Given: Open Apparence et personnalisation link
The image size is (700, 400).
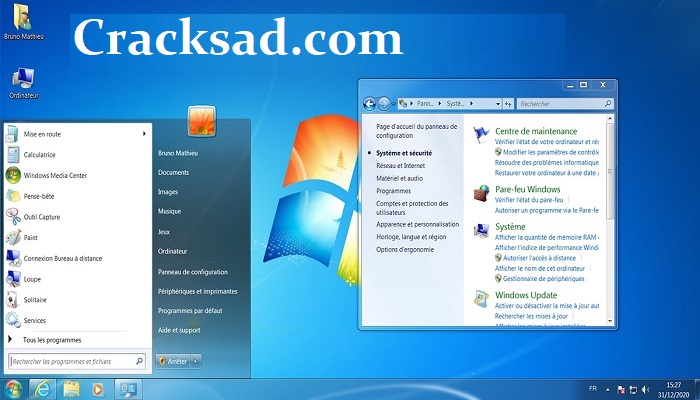Looking at the screenshot, I should click(x=417, y=225).
